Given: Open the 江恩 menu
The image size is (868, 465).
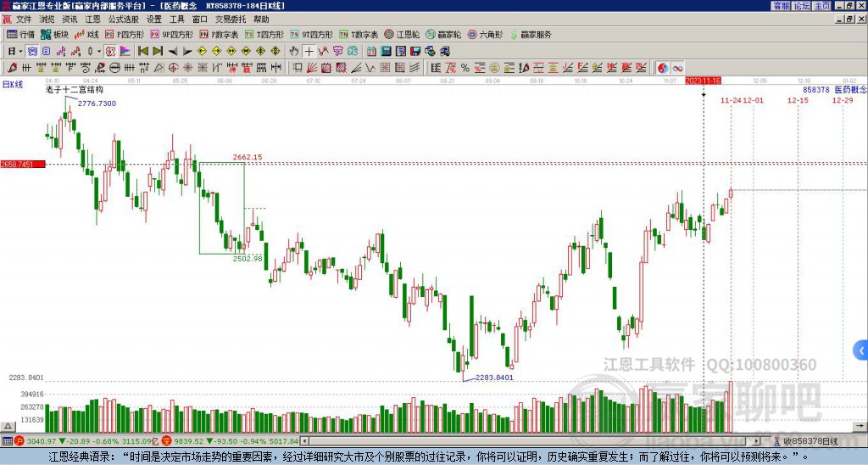Looking at the screenshot, I should tap(92, 20).
